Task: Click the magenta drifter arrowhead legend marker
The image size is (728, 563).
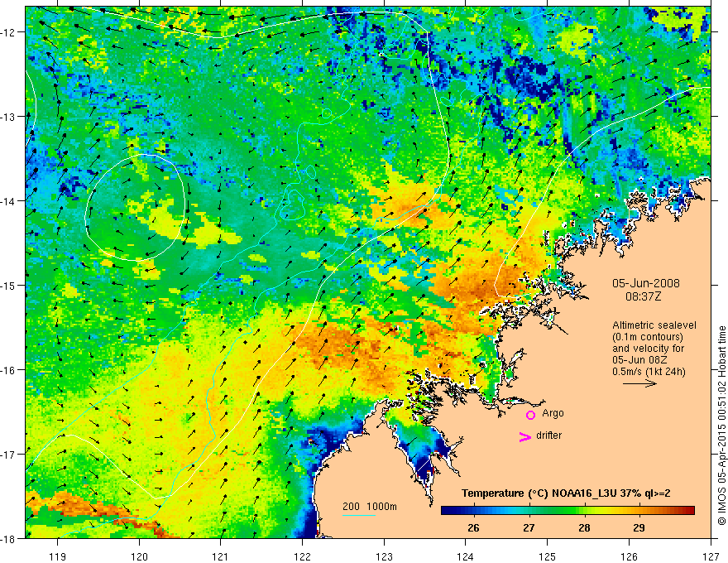Action: tap(524, 436)
